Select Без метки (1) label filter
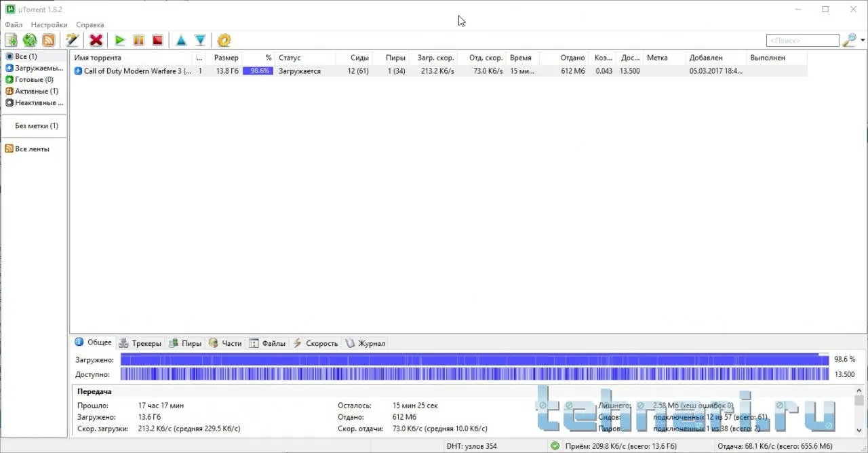This screenshot has height=453, width=868. 37,125
